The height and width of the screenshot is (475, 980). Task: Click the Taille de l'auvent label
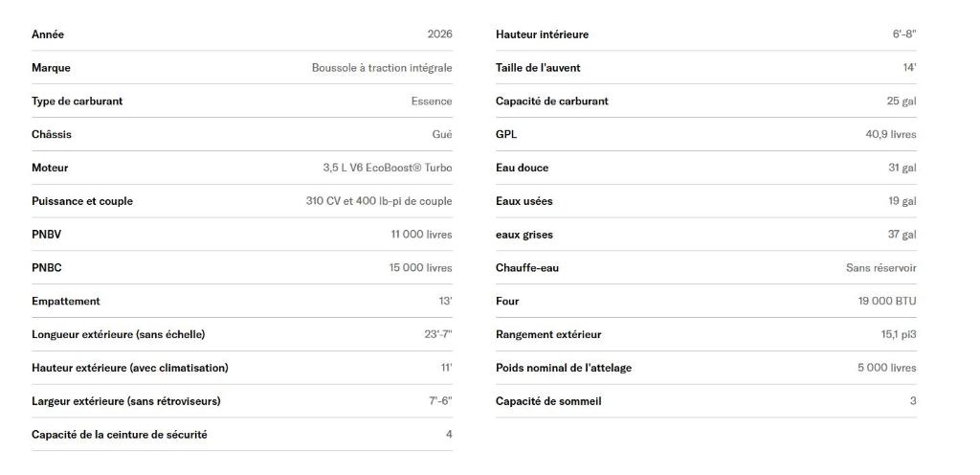(x=538, y=68)
